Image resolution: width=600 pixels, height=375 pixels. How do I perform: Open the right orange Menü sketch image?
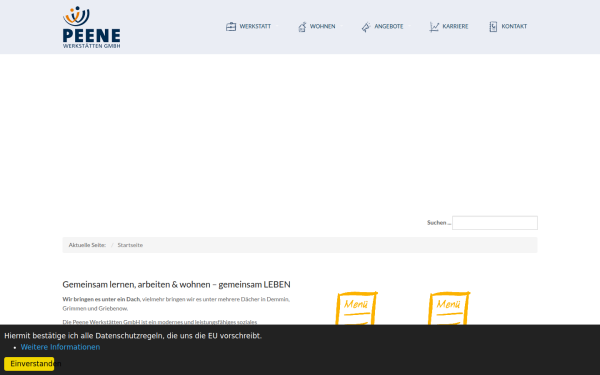[x=449, y=308]
